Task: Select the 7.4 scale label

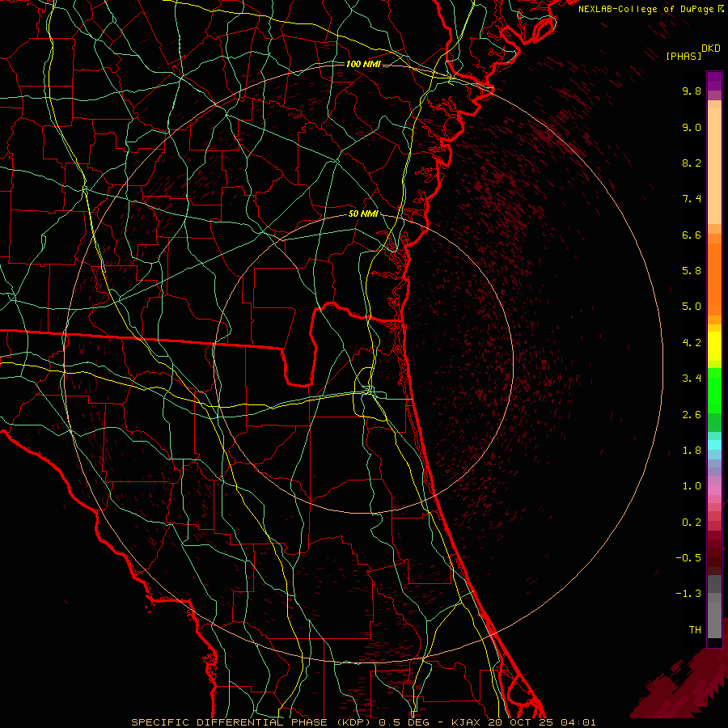Action: 692,199
